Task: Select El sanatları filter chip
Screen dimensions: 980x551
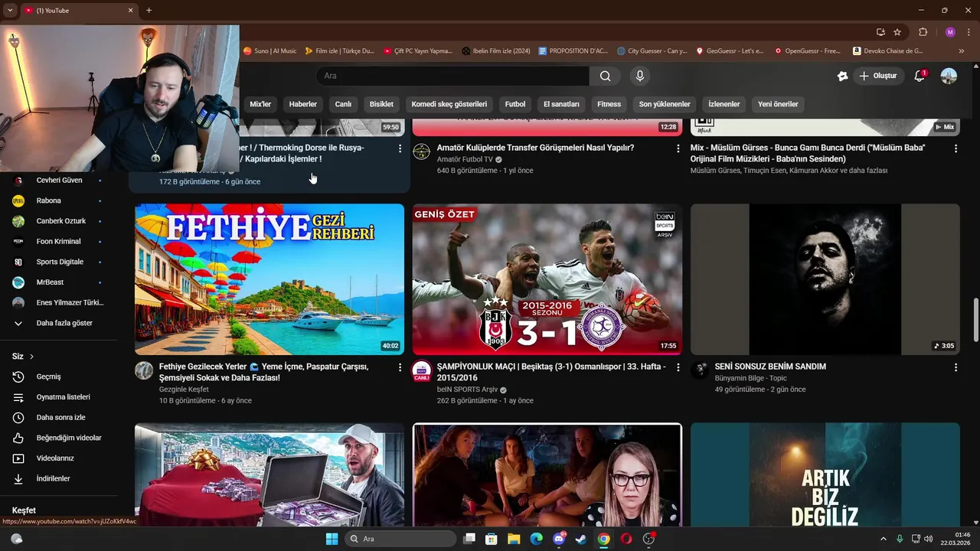Action: click(x=561, y=104)
